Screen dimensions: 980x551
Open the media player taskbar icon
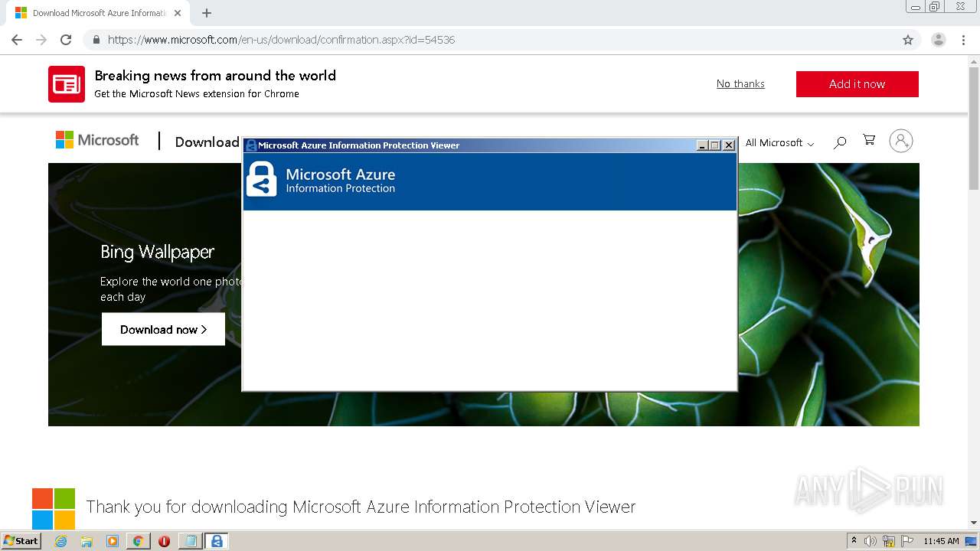tap(113, 541)
